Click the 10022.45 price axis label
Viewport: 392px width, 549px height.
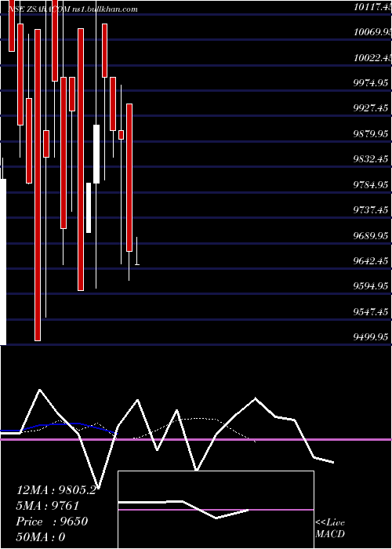[x=372, y=58]
